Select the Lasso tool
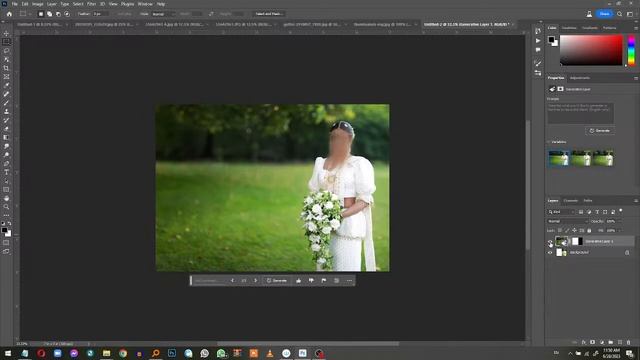Viewport: 640px width, 360px height. click(x=6, y=51)
